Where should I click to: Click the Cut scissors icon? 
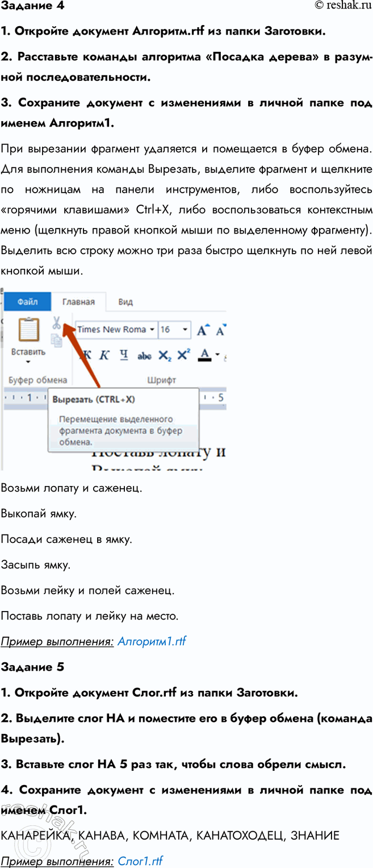coord(56,323)
